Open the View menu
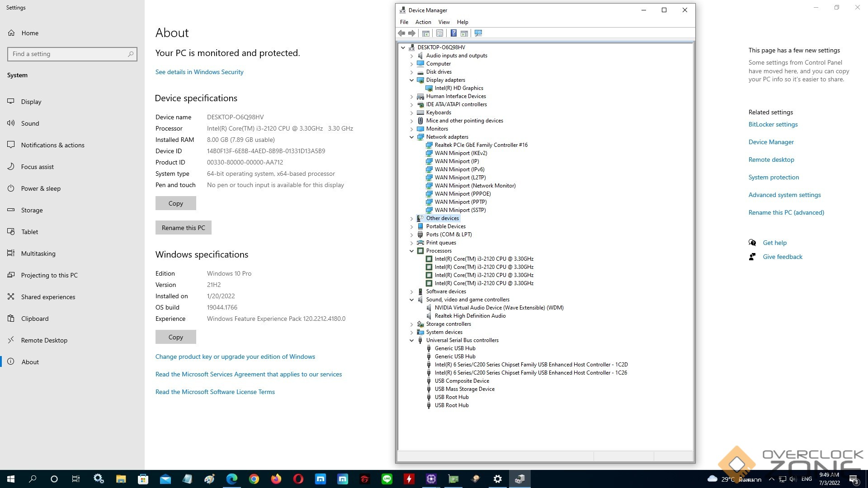The width and height of the screenshot is (868, 488). (443, 22)
